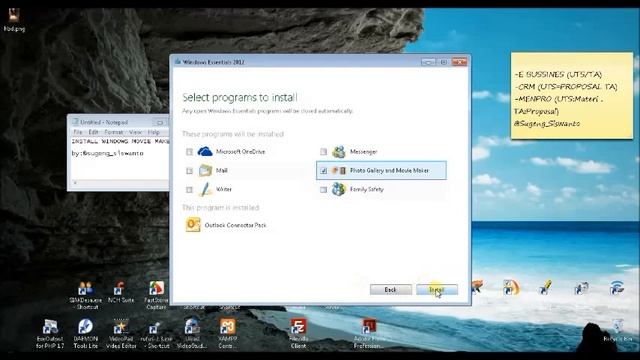Open the Format menu in Notepad

tap(114, 132)
